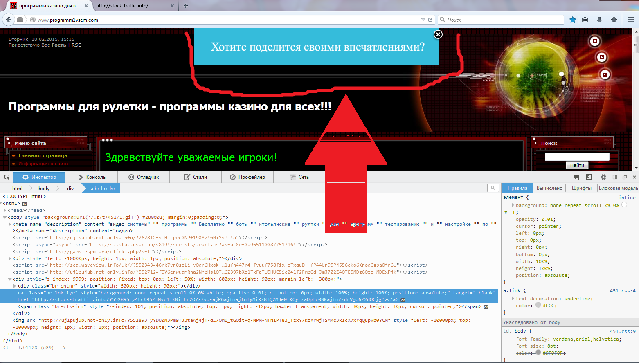Open the bookmarks list icon
639x364 pixels.
585,20
